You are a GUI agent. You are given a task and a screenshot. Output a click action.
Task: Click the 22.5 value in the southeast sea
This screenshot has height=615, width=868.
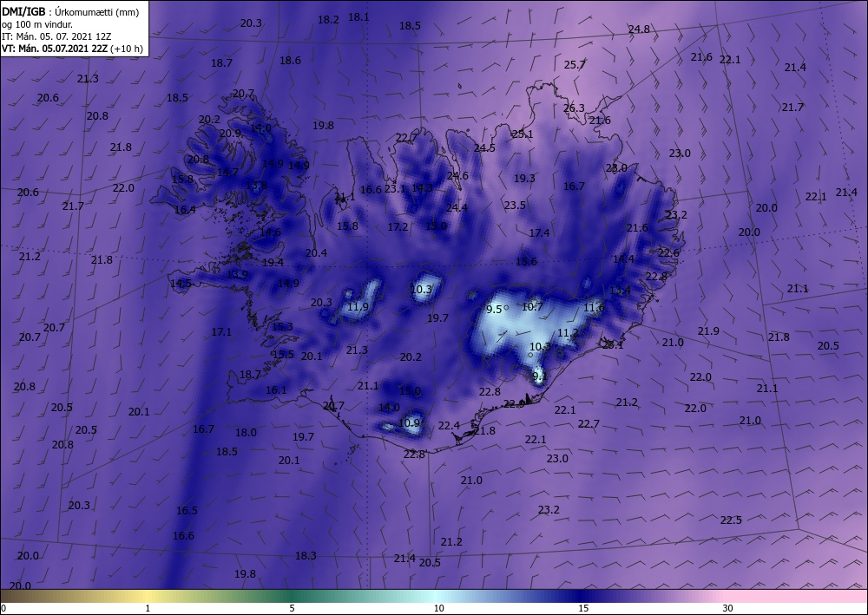pyautogui.click(x=731, y=520)
